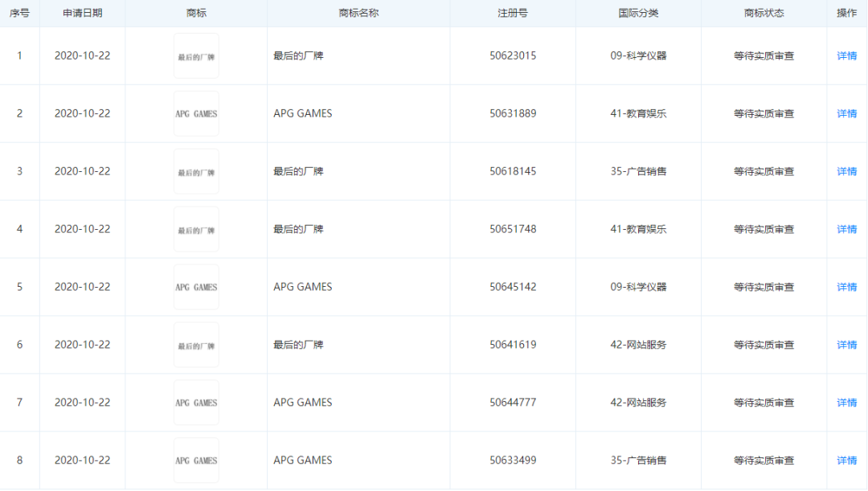Open 详情 link for registration 50645142
Screen dimensions: 868x491
[846, 287]
